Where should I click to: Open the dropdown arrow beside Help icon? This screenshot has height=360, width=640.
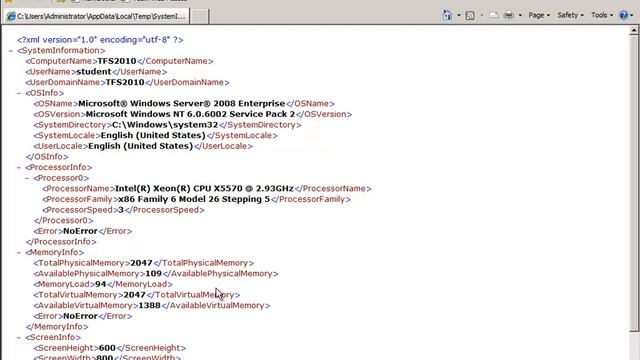[x=632, y=16]
